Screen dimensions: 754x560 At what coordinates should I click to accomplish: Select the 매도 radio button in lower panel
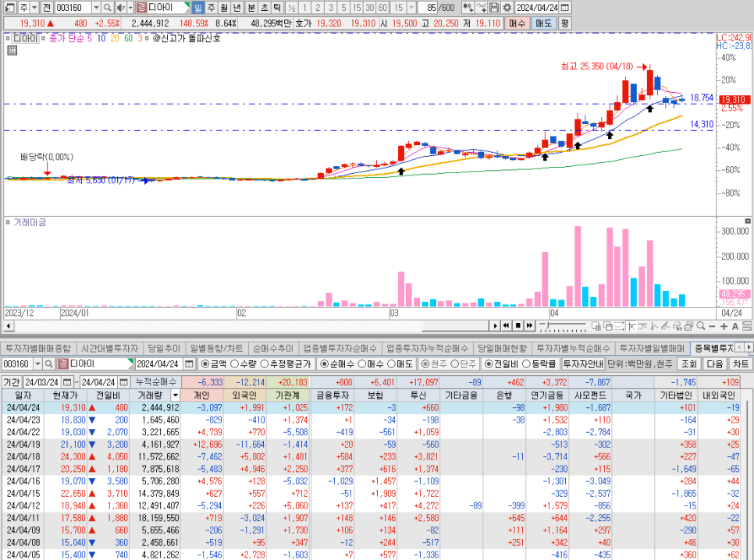point(391,364)
